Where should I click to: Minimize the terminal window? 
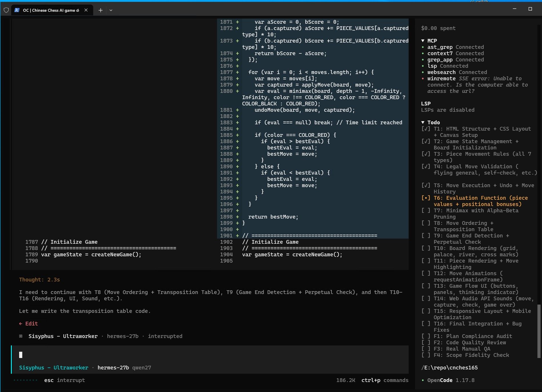coord(515,9)
